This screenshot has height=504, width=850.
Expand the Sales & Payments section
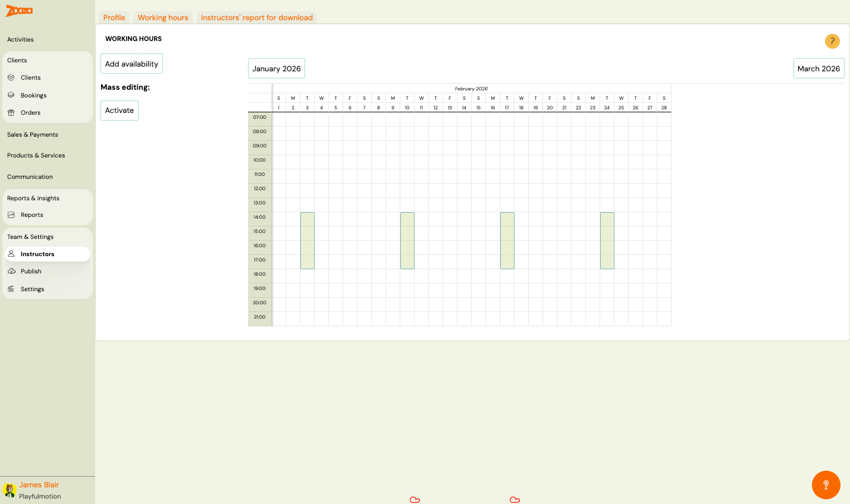33,135
